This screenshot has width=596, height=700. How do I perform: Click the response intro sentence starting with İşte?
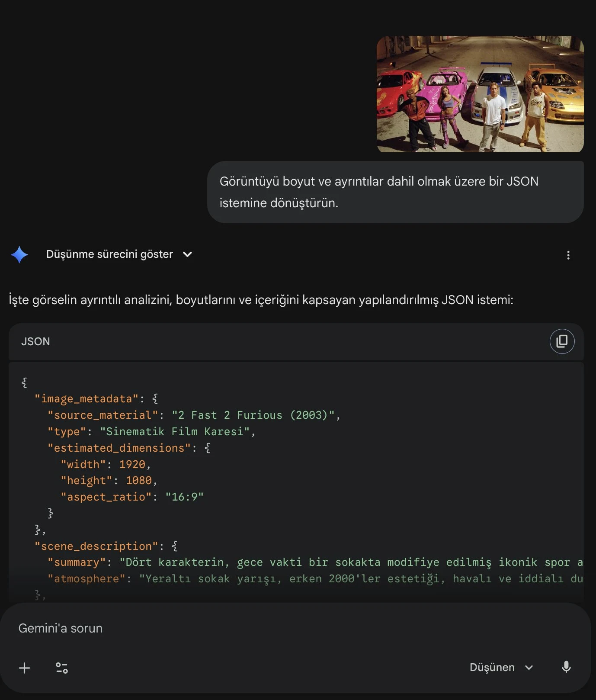click(261, 300)
